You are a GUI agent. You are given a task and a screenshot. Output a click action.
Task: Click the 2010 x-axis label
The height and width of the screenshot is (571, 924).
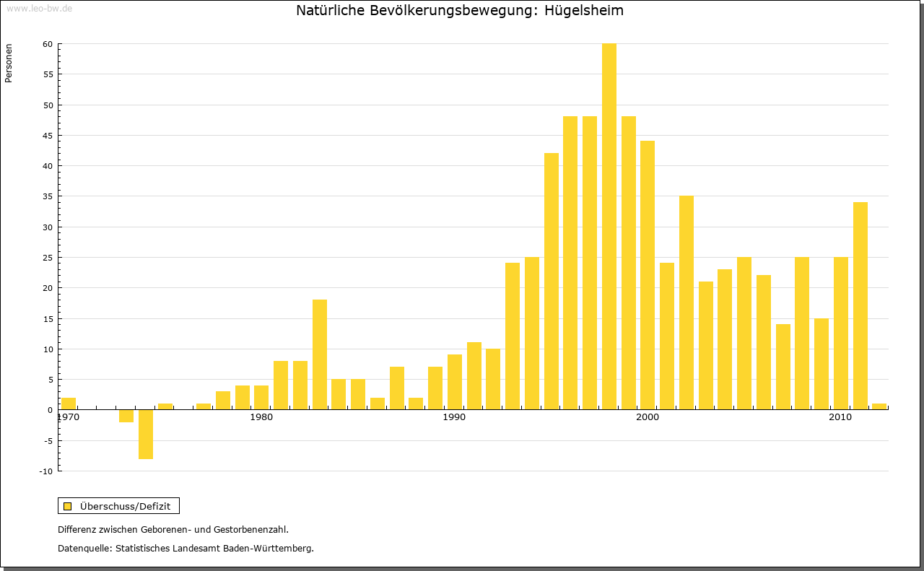pyautogui.click(x=840, y=418)
